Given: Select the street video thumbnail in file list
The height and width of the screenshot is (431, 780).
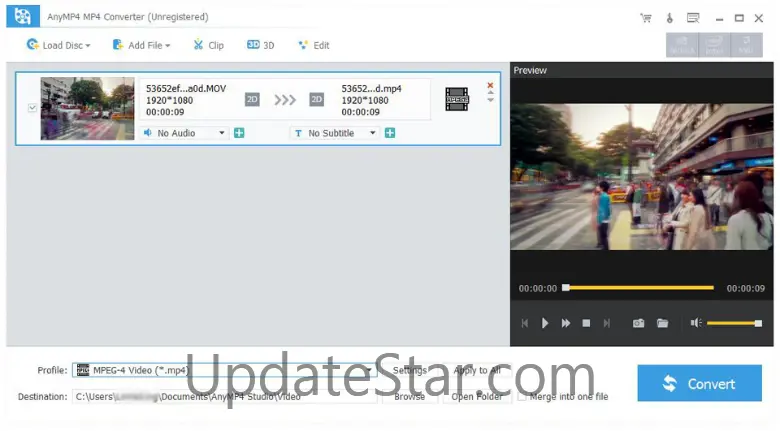Looking at the screenshot, I should [88, 108].
